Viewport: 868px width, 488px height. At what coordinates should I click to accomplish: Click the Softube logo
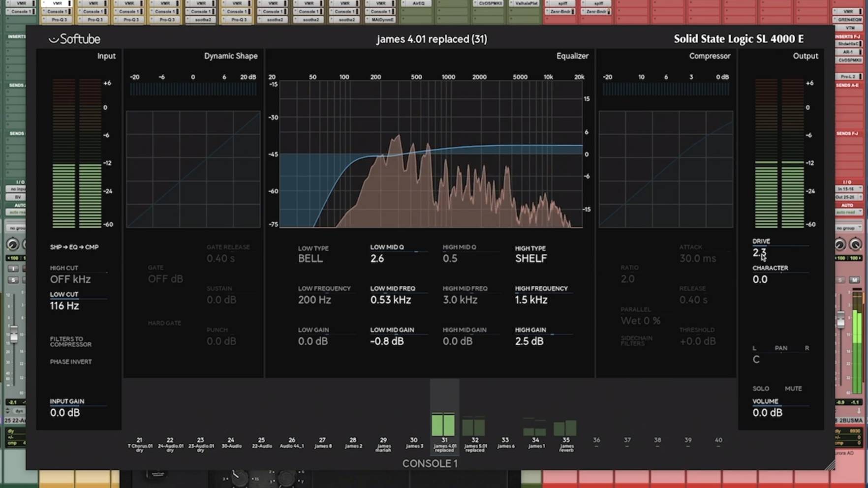[74, 39]
